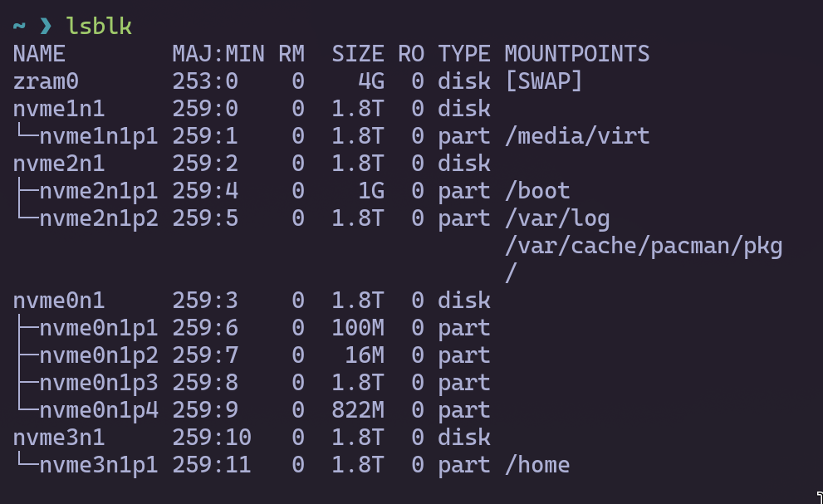Click the prompt arrow icon before lsblk

(x=46, y=27)
